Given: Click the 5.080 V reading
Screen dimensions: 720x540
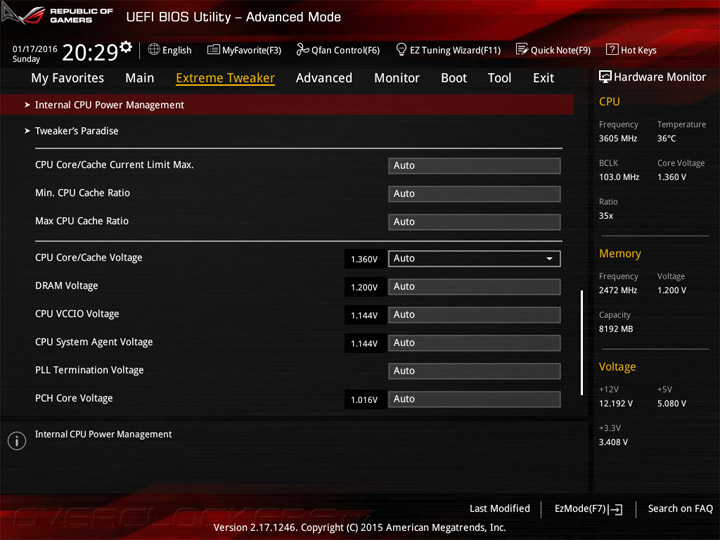Looking at the screenshot, I should pyautogui.click(x=671, y=403).
